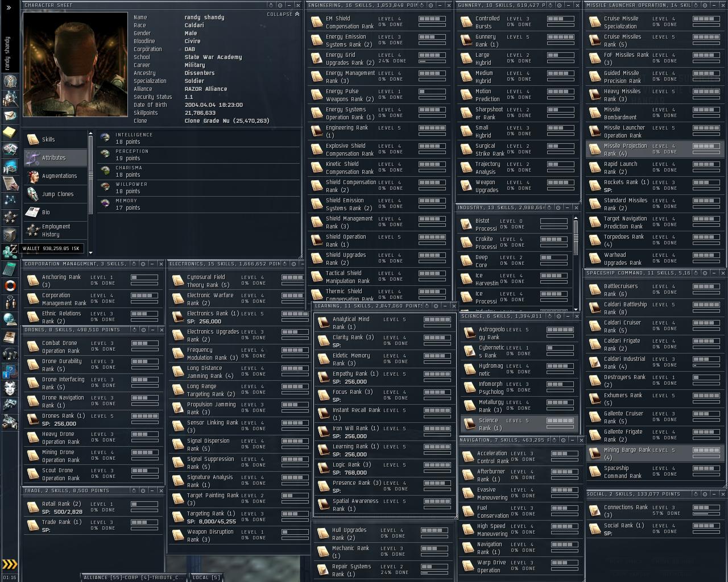Open the Spaceship Command window menu icon

pyautogui.click(x=694, y=273)
